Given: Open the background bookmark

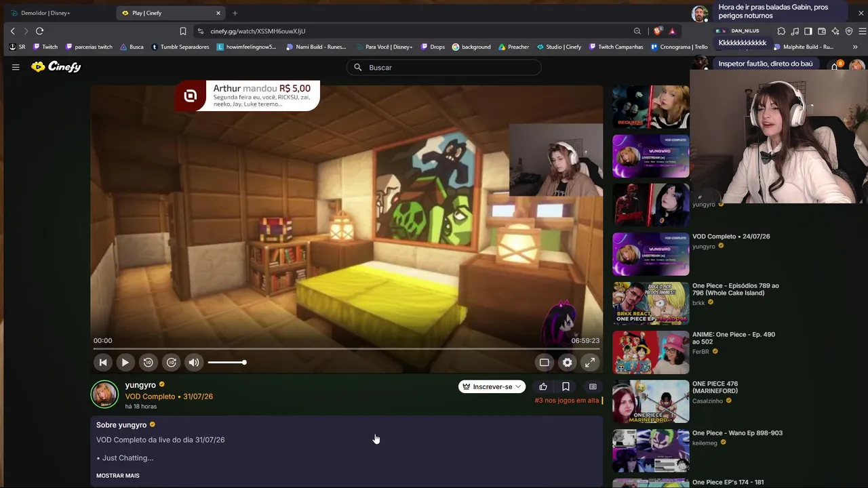Looking at the screenshot, I should 471,47.
